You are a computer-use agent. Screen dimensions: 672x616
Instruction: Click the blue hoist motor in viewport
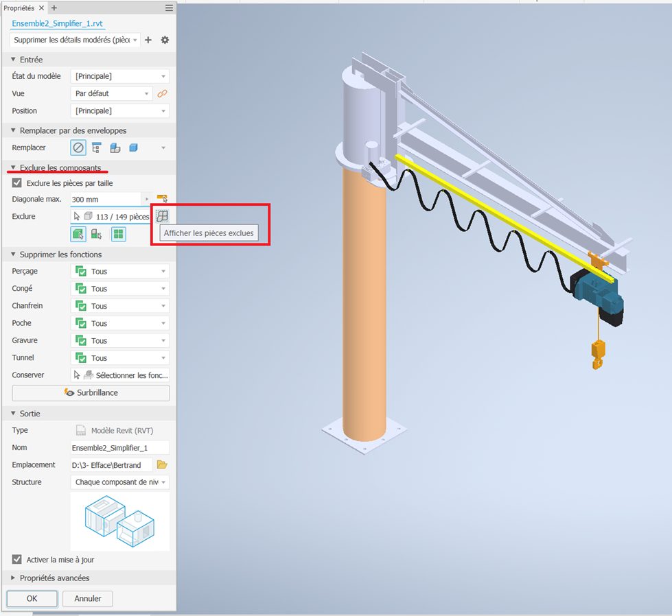598,292
